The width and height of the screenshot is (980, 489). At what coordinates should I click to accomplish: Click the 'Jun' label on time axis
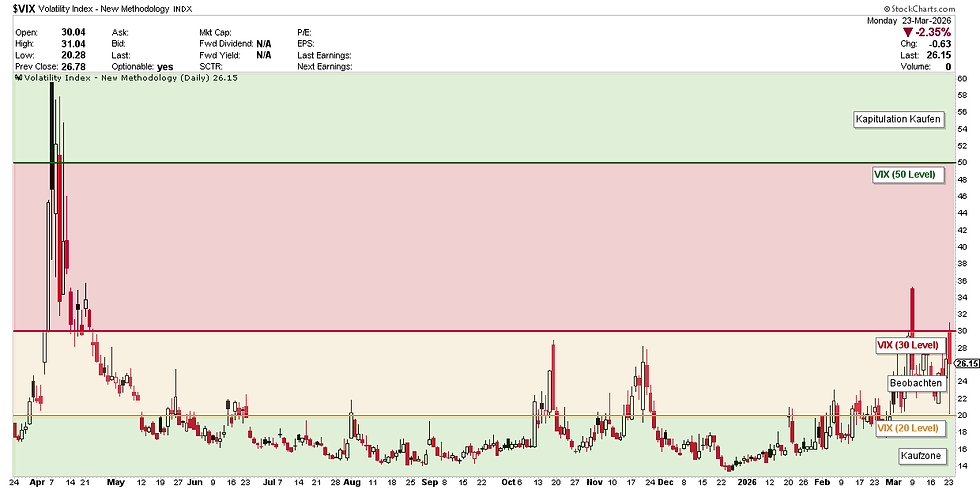pyautogui.click(x=196, y=483)
